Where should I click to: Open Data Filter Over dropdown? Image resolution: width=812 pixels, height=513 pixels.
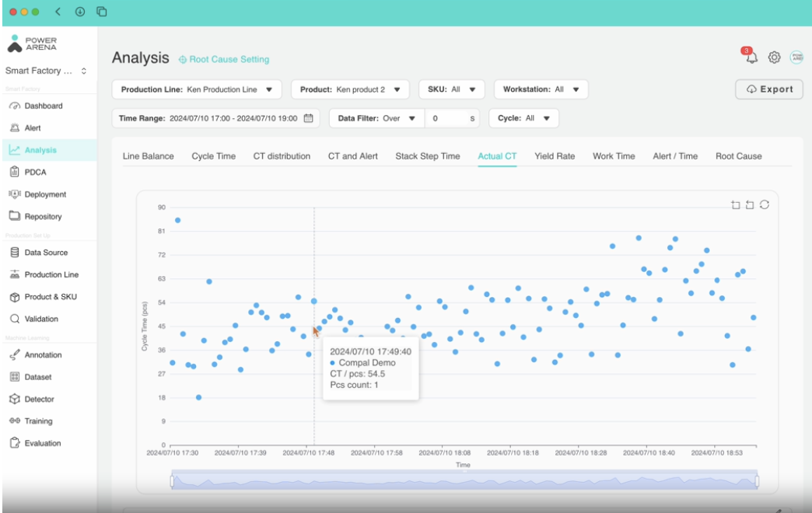coord(376,118)
